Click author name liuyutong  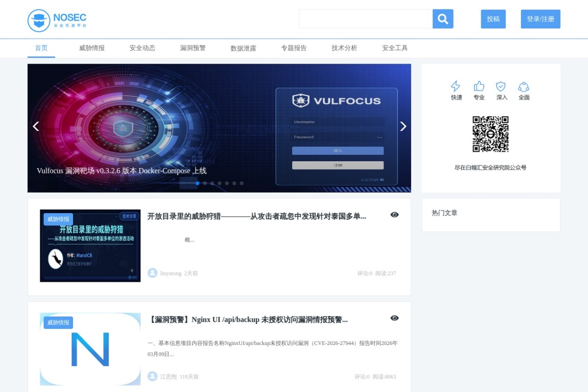pos(171,273)
